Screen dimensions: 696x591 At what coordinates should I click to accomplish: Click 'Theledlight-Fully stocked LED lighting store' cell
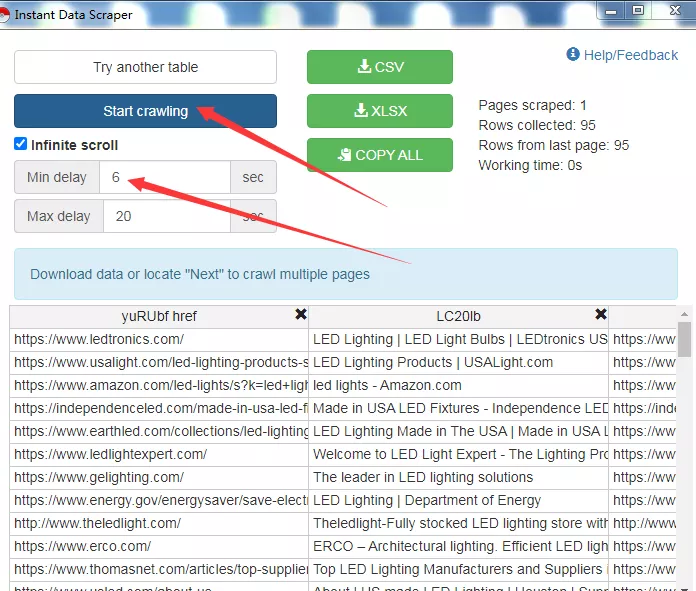[x=458, y=524]
